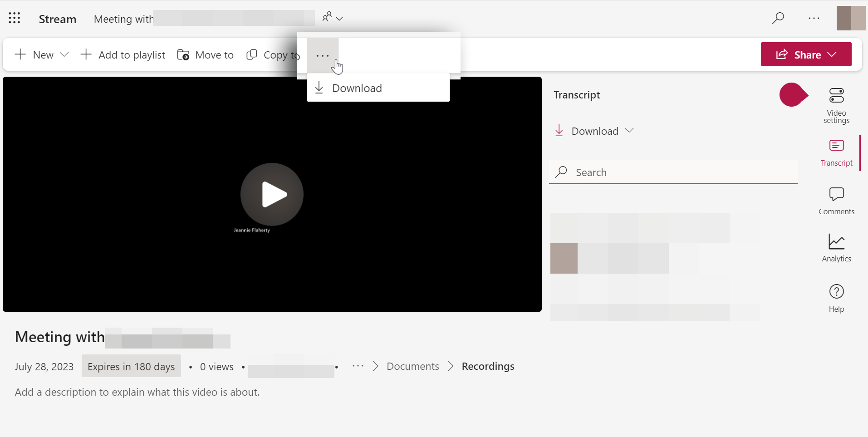Image resolution: width=868 pixels, height=437 pixels.
Task: Click the profile picture in the header
Action: tap(851, 18)
